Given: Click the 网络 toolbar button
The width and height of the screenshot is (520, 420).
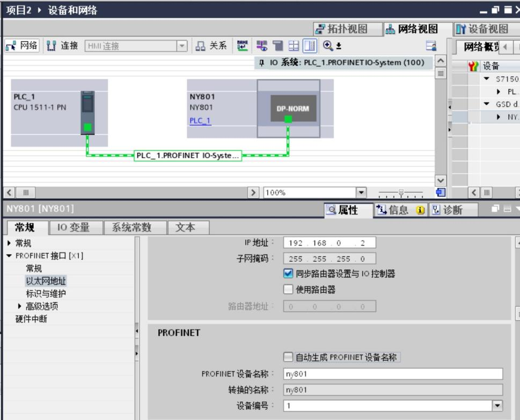Looking at the screenshot, I should 22,46.
